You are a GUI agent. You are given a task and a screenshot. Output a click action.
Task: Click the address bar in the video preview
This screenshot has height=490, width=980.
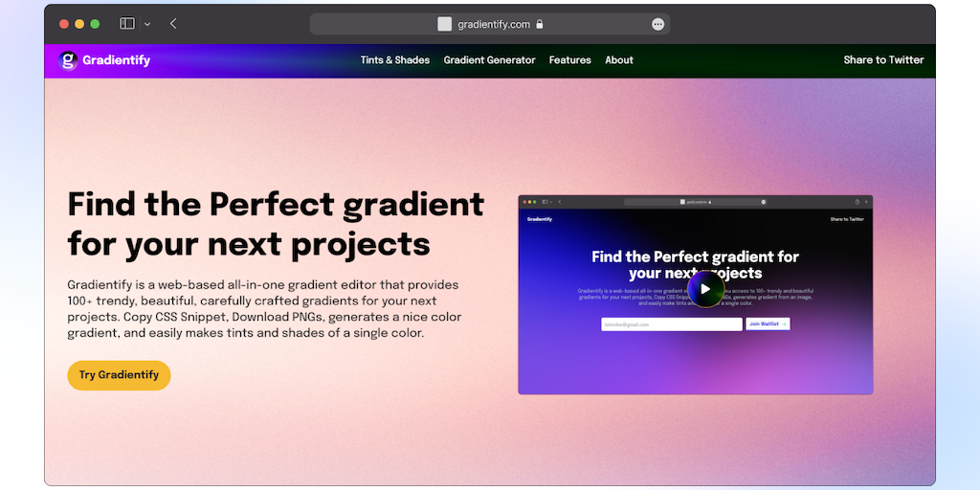[x=695, y=202]
